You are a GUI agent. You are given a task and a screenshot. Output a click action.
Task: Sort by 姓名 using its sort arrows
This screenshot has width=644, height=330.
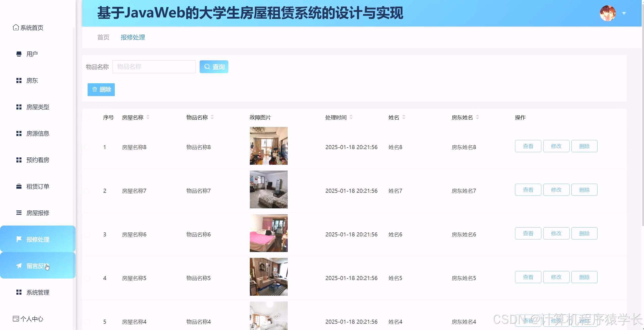(404, 117)
